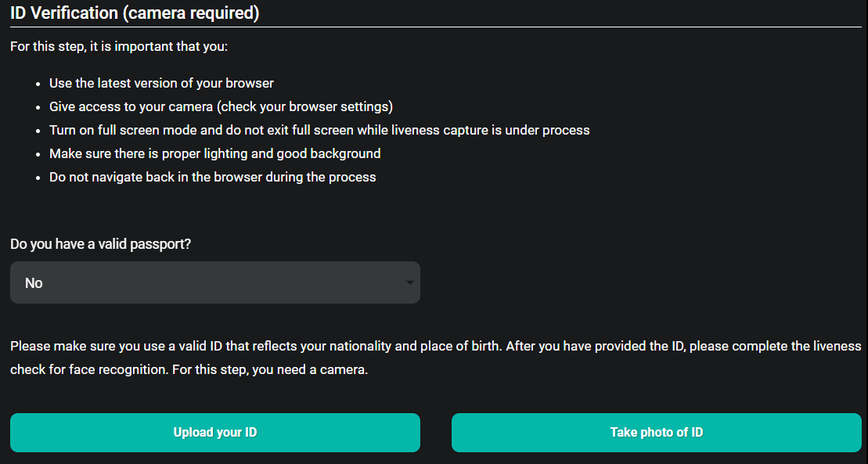868x464 pixels.
Task: Click the 'Please make sure you use a valid ID' paragraph
Action: (435, 346)
